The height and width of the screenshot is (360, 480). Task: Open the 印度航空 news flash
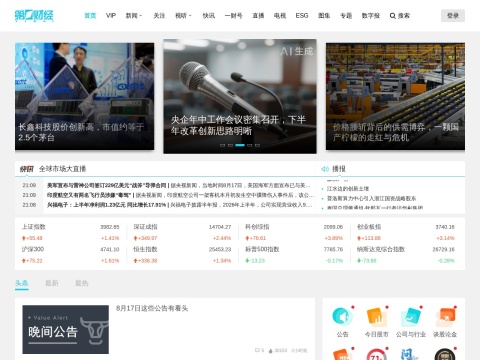click(180, 195)
